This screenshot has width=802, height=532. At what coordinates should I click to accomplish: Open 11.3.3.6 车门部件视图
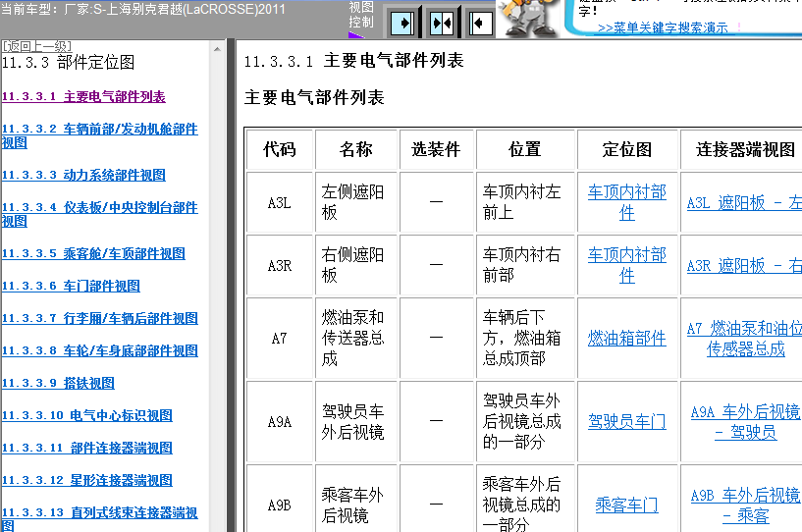click(x=71, y=286)
